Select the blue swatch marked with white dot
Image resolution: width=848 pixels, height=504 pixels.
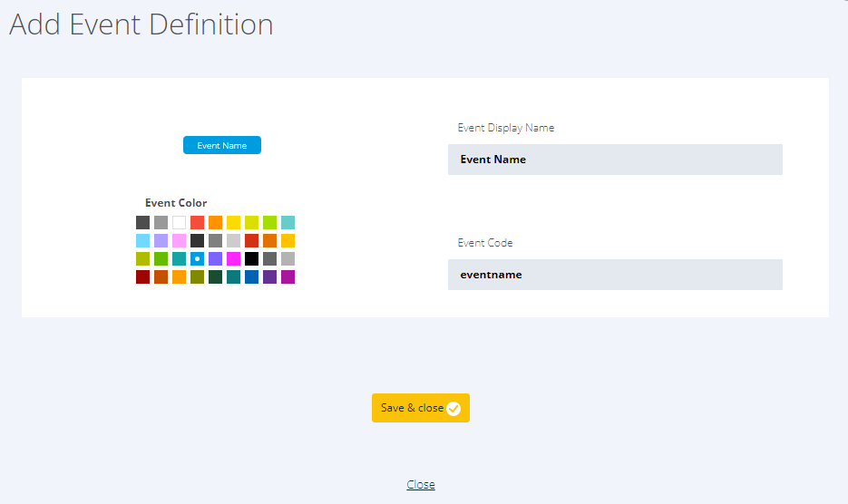198,258
